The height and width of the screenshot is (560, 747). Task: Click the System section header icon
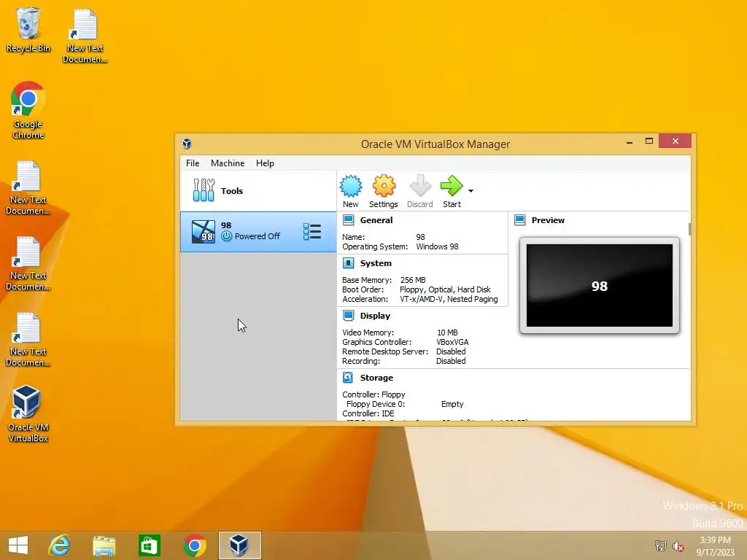tap(348, 262)
